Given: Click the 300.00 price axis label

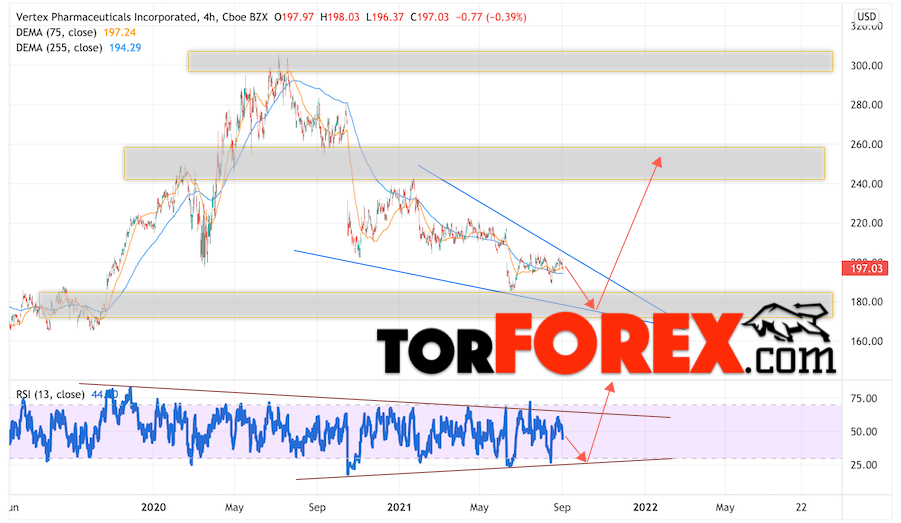Looking at the screenshot, I should [867, 66].
